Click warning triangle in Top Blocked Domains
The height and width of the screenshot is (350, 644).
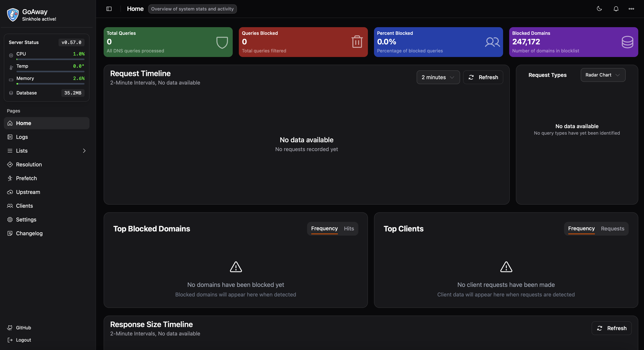[236, 267]
